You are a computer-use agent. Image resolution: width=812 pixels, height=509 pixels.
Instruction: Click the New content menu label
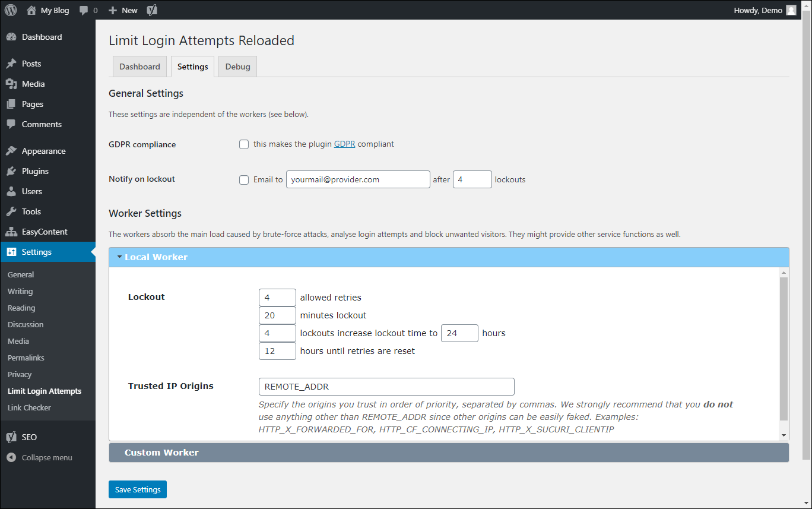pyautogui.click(x=129, y=10)
